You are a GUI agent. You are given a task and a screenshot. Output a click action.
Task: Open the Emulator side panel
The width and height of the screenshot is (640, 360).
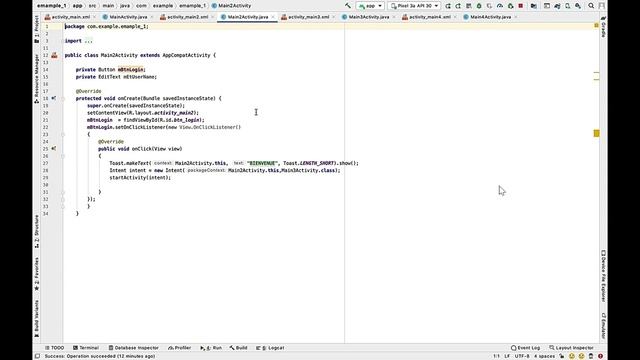pos(603,326)
